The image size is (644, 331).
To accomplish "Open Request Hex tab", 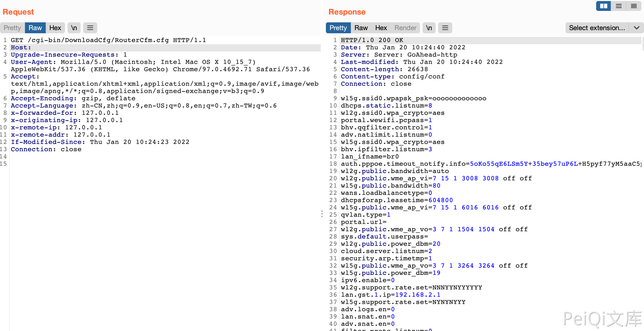I will [55, 28].
